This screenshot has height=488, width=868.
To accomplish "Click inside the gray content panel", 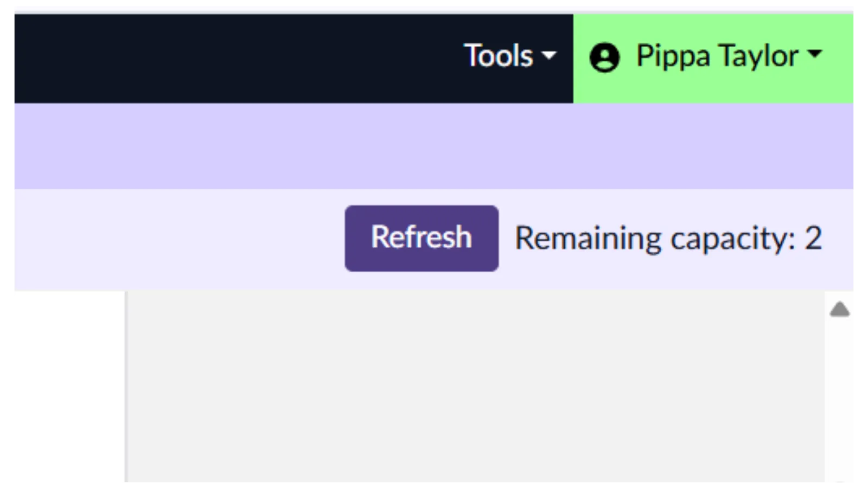I will pyautogui.click(x=475, y=388).
